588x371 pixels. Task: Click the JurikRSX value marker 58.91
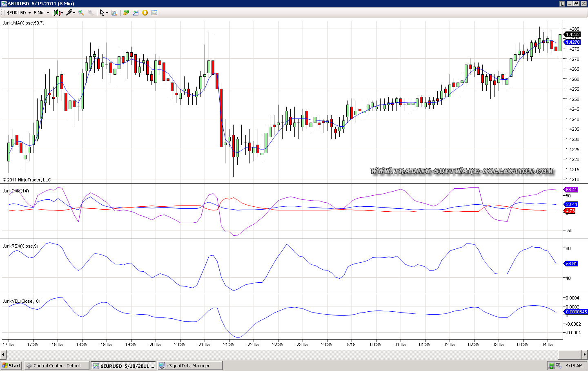pos(571,264)
